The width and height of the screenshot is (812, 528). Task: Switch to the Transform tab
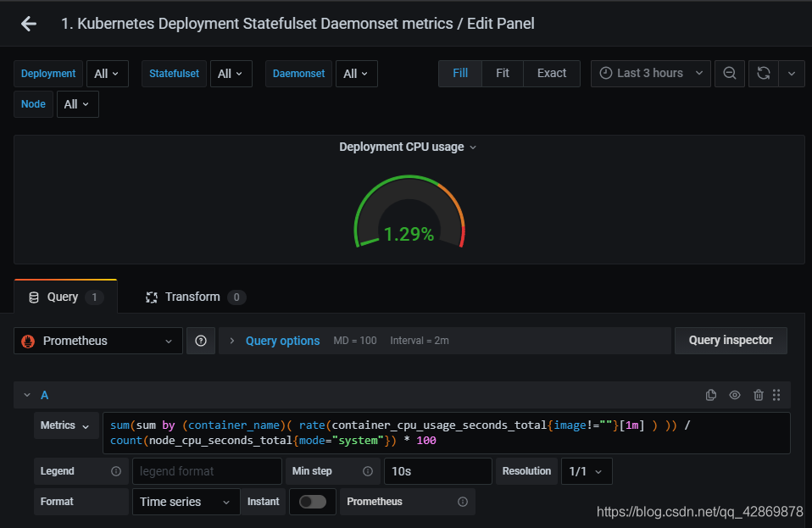(195, 297)
